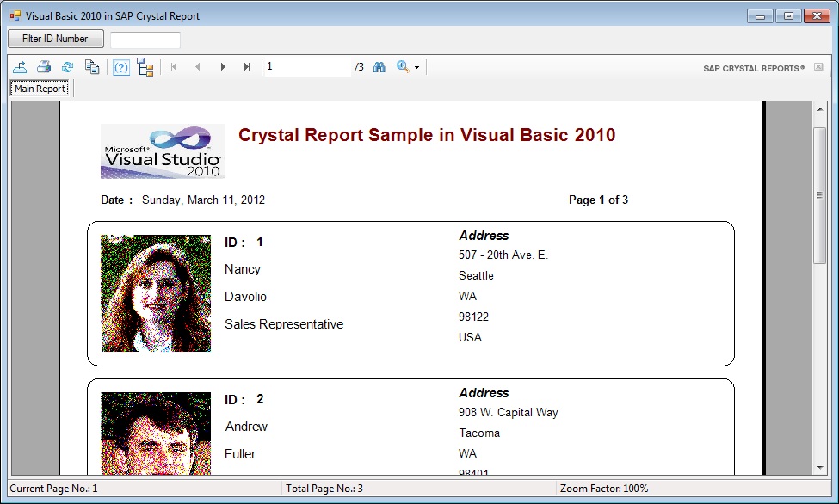839x504 pixels.
Task: Toggle the Parameter Panel button
Action: coord(121,67)
